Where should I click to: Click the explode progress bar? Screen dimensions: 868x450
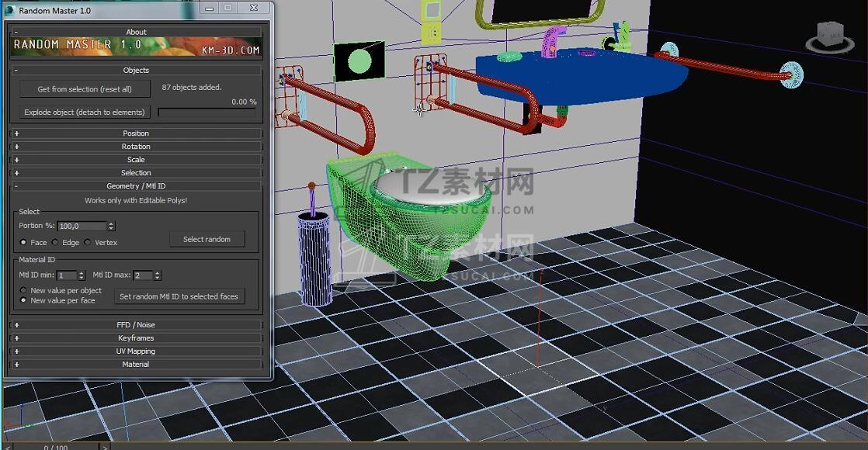[x=207, y=112]
